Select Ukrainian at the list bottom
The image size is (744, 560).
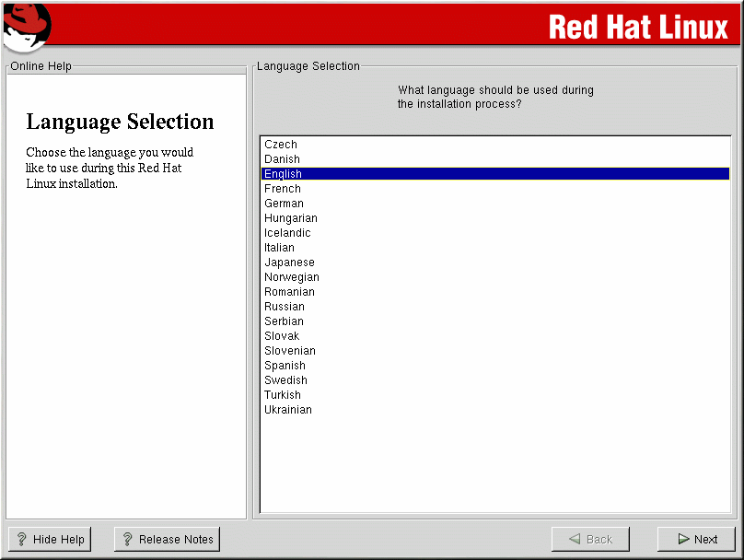[x=288, y=410]
